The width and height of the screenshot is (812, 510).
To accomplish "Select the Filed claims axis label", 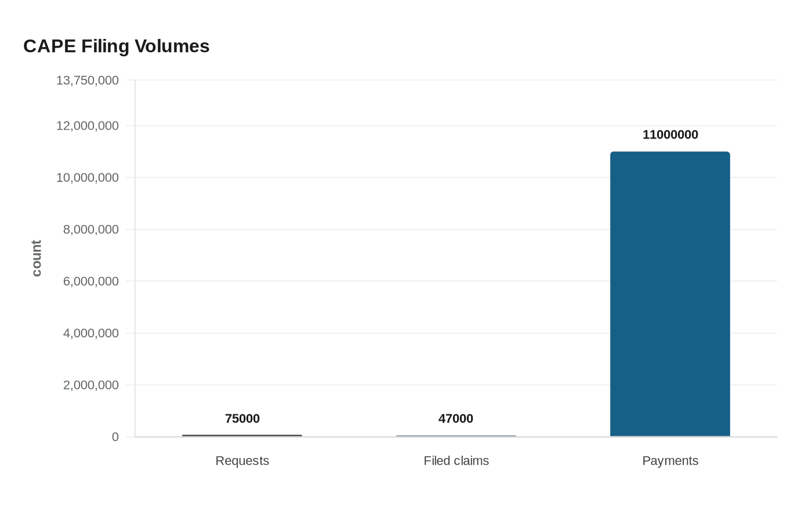I will click(456, 461).
